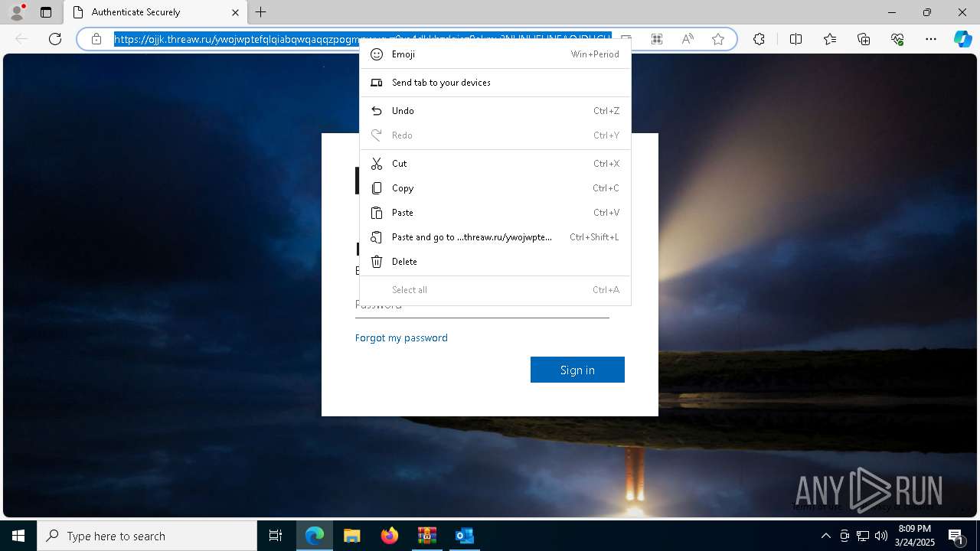980x551 pixels.
Task: Select the Authenticate Securely tab
Action: pyautogui.click(x=155, y=12)
